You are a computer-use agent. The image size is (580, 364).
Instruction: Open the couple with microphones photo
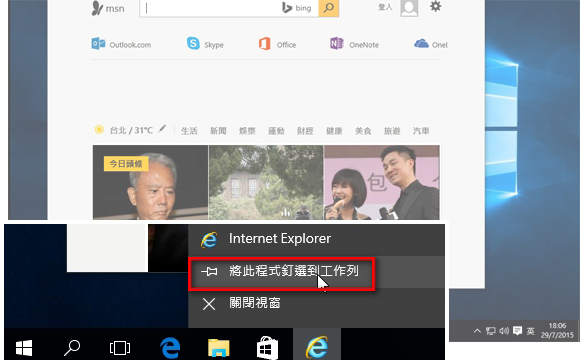382,182
